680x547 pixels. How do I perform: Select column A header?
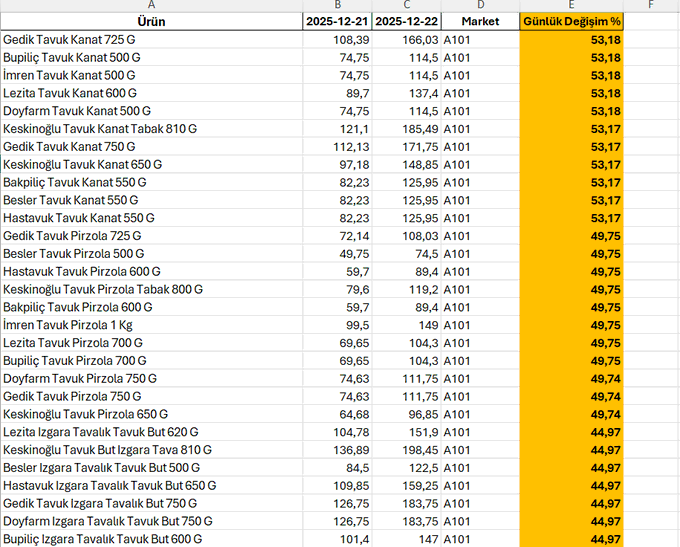click(x=151, y=5)
